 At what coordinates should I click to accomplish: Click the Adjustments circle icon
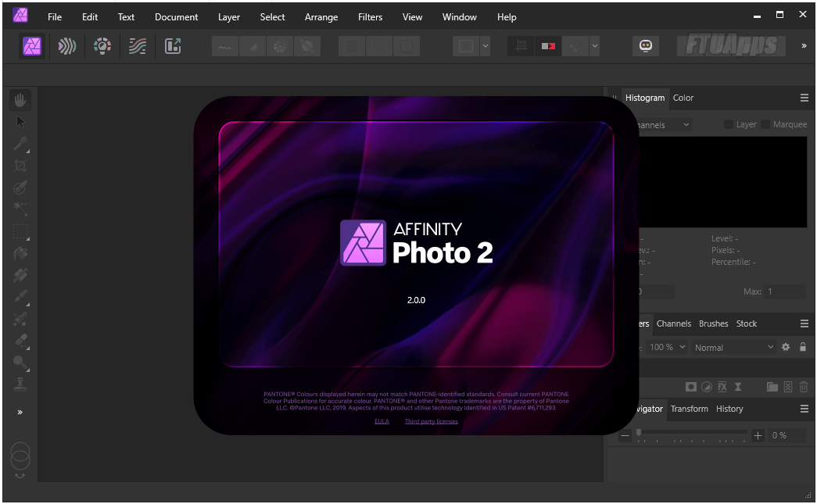tap(707, 387)
